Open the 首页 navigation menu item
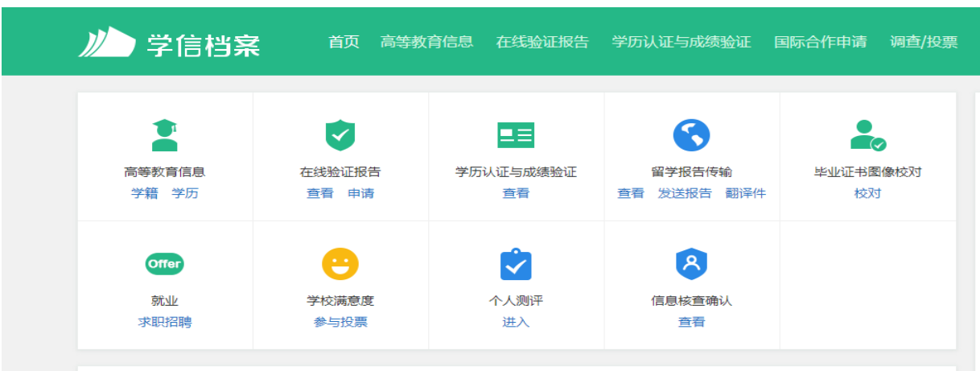The width and height of the screenshot is (980, 371). (344, 42)
